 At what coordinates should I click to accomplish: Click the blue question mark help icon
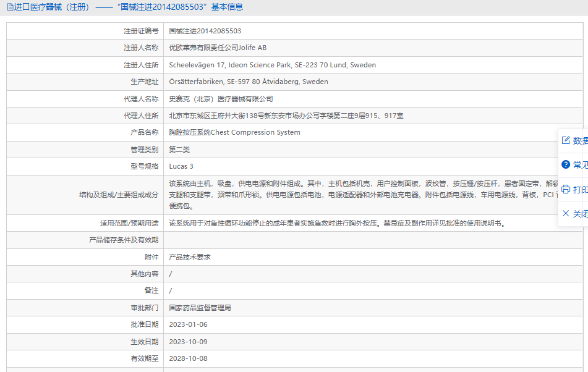click(566, 165)
